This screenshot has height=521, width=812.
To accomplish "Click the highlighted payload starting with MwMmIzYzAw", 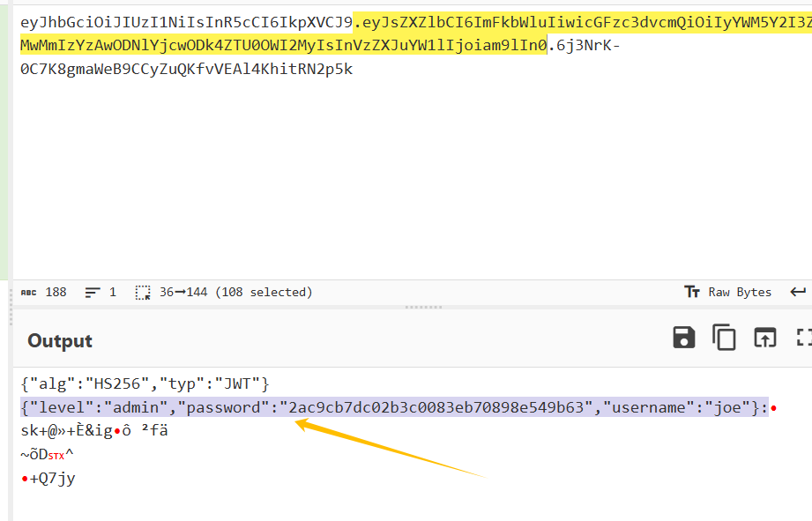I will tap(283, 46).
